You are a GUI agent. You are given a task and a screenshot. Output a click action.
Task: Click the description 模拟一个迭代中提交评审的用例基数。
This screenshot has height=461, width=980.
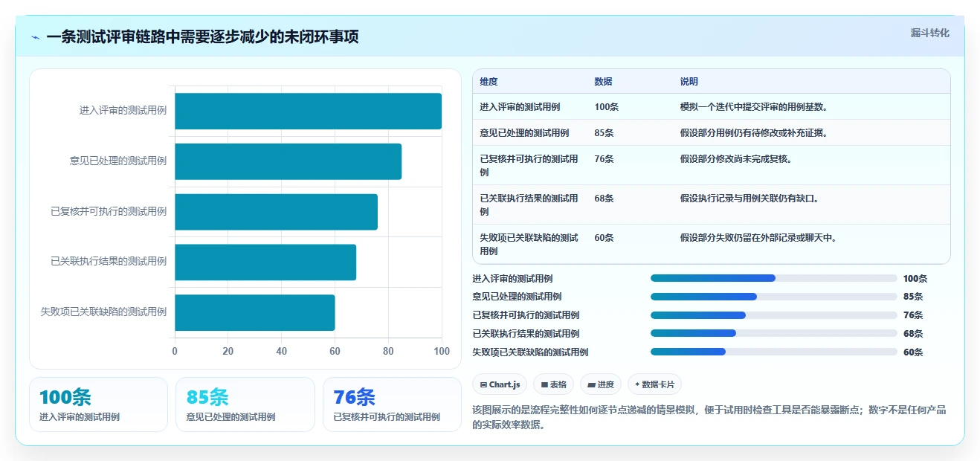point(754,107)
